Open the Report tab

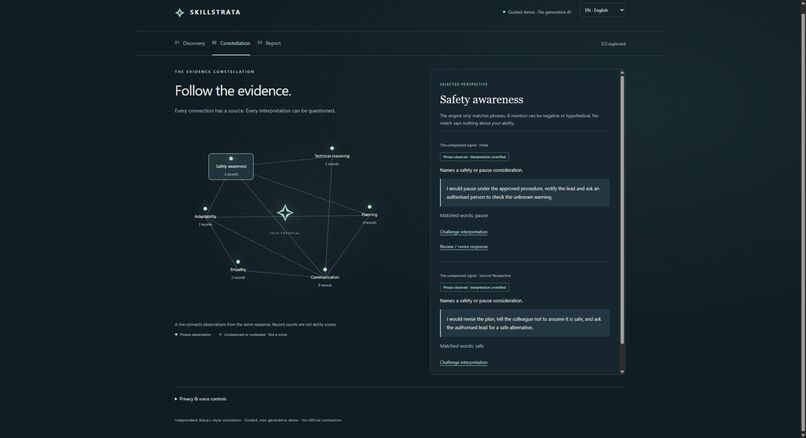click(269, 43)
